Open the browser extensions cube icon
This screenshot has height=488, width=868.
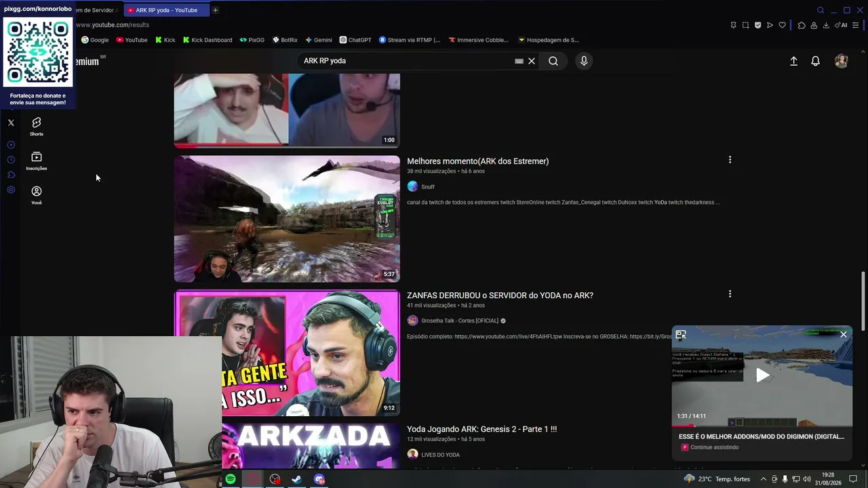(802, 25)
